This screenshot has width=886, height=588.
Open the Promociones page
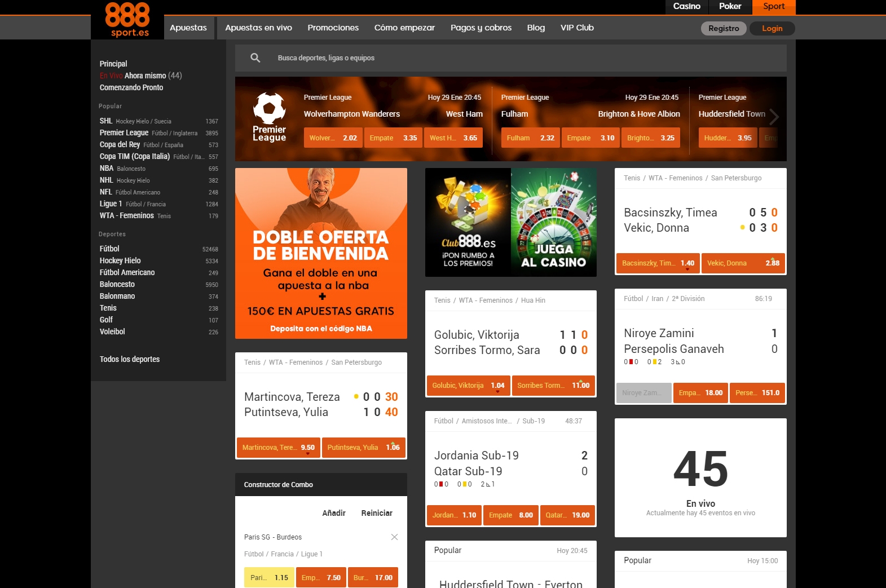click(333, 28)
